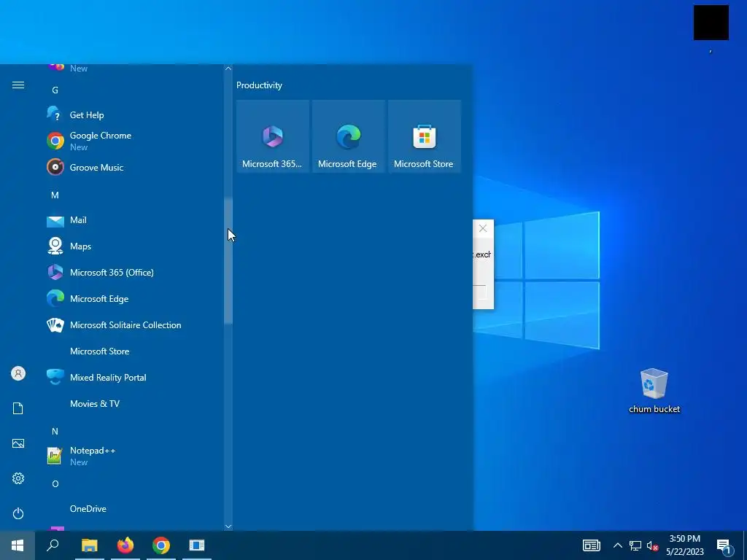747x560 pixels.
Task: Open File Explorer from the taskbar
Action: pos(90,545)
